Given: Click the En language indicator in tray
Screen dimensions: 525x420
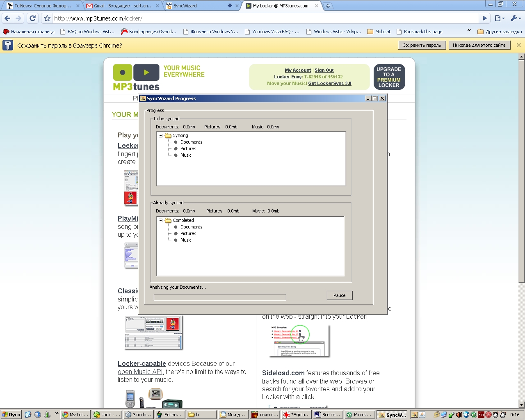Looking at the screenshot, I should 481,415.
